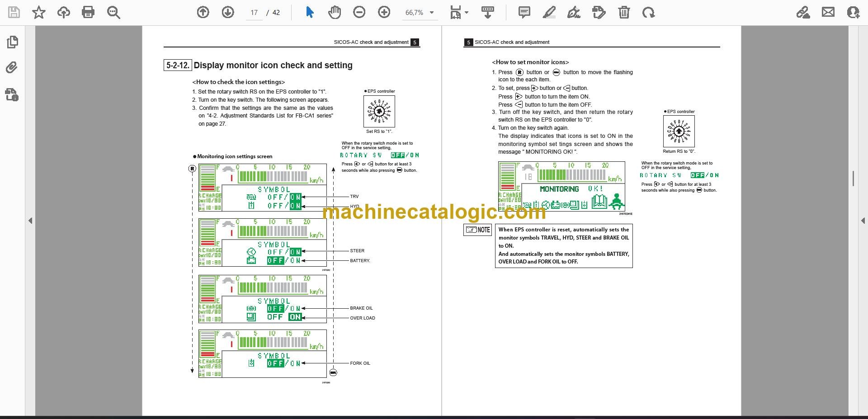The height and width of the screenshot is (419, 868).
Task: Click the vertical scrollbar thumb
Action: click(853, 179)
